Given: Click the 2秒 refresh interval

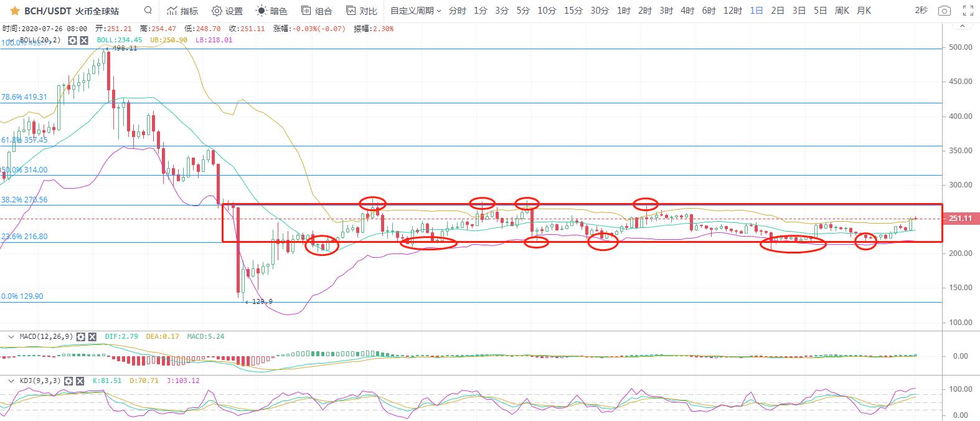Looking at the screenshot, I should [x=921, y=11].
